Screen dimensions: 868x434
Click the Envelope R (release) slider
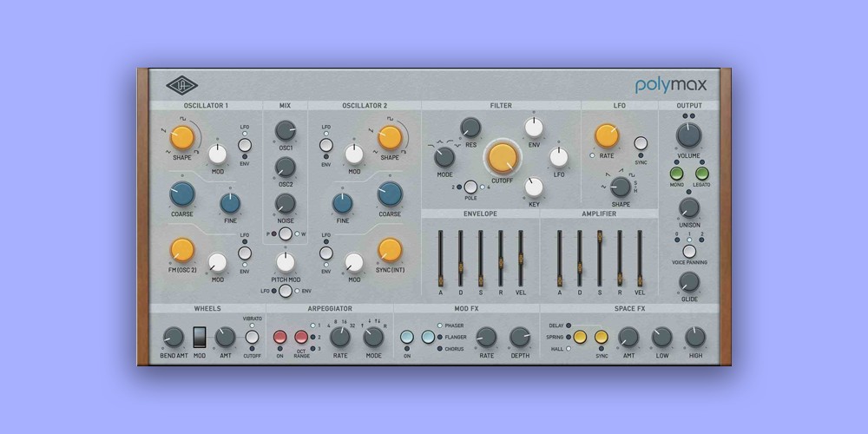pos(501,259)
